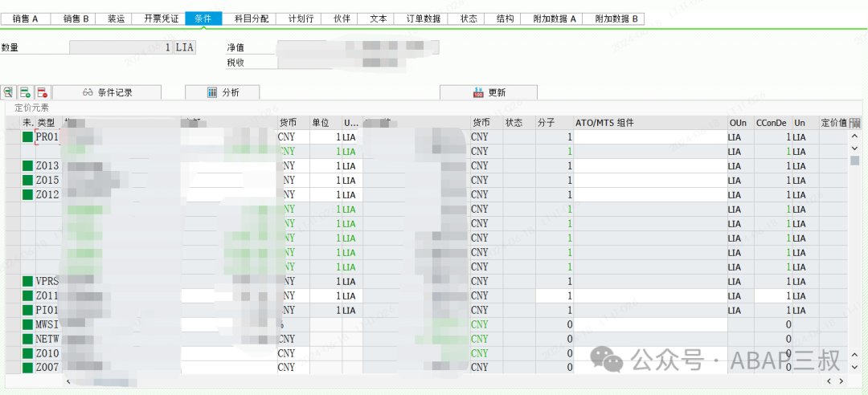The width and height of the screenshot is (868, 395).
Task: Click the NETW condition type cell
Action: coord(47,339)
